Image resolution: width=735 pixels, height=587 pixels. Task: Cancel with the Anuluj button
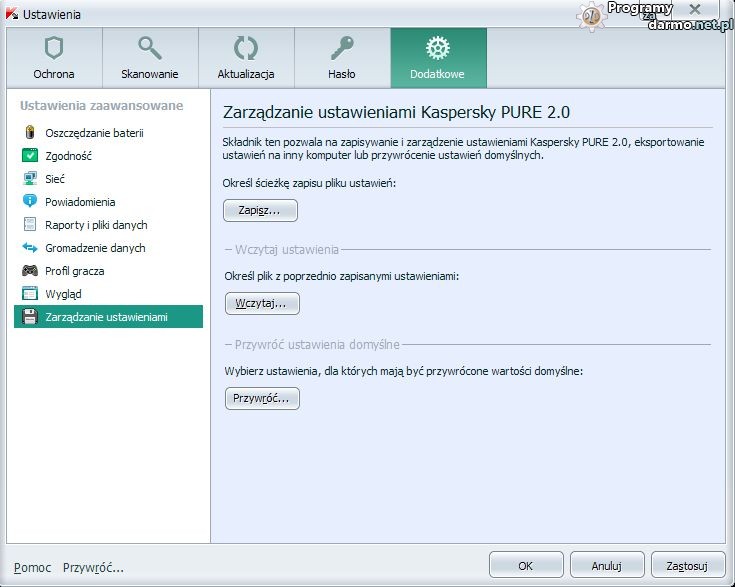607,565
